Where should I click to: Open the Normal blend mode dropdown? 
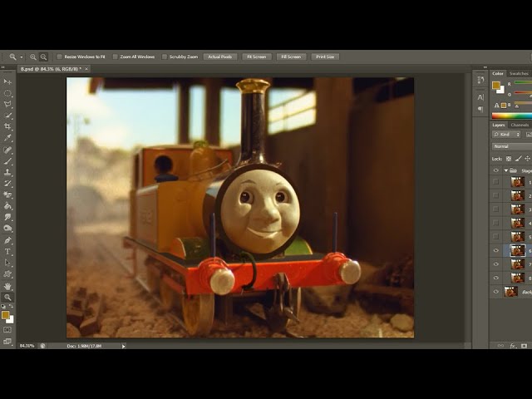tap(512, 146)
